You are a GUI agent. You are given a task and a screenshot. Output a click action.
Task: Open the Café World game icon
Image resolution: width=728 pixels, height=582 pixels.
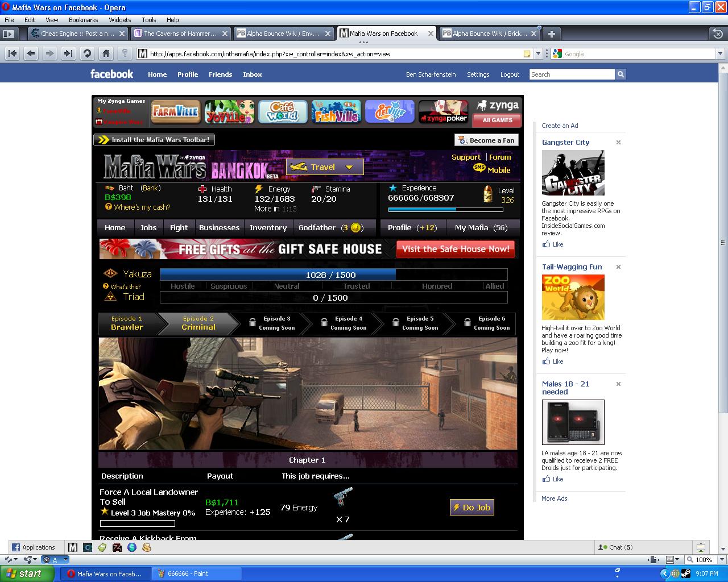point(283,112)
